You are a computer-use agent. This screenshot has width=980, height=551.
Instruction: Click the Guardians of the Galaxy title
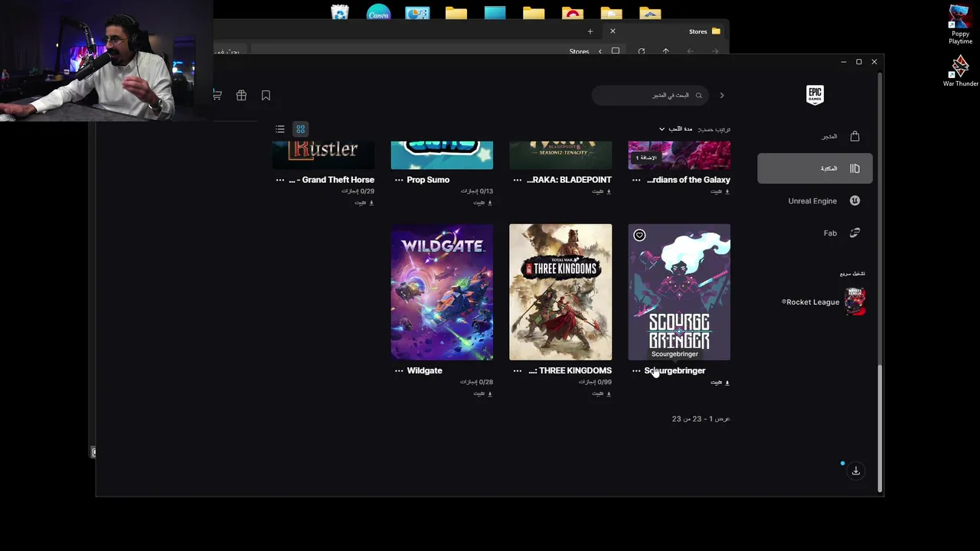[x=688, y=180]
